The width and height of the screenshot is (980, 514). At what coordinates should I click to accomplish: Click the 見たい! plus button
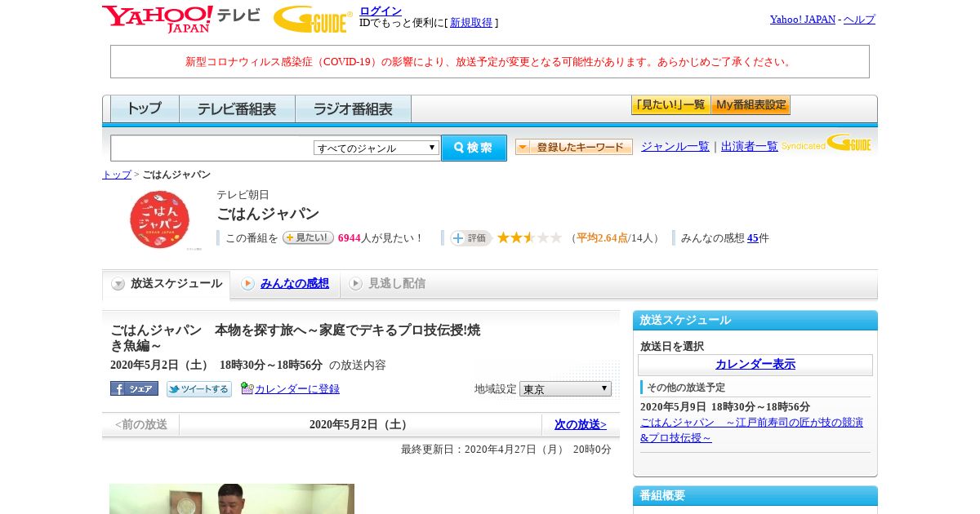click(308, 237)
